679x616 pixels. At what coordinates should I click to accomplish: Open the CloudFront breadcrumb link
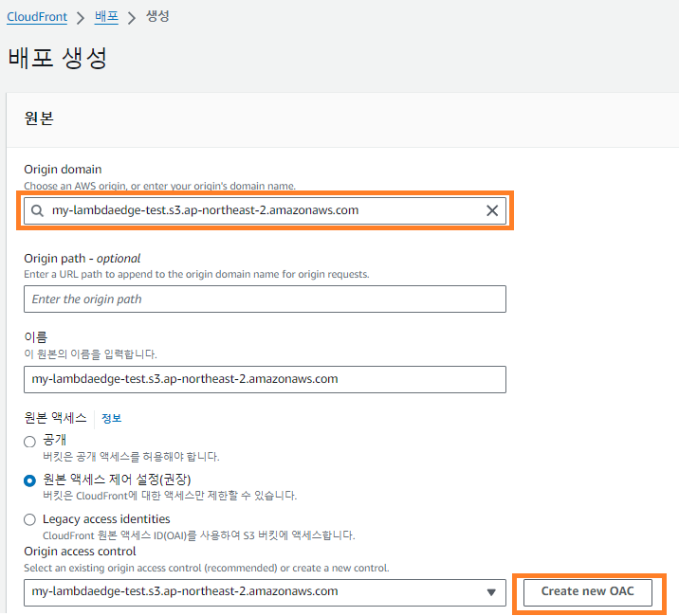click(37, 17)
